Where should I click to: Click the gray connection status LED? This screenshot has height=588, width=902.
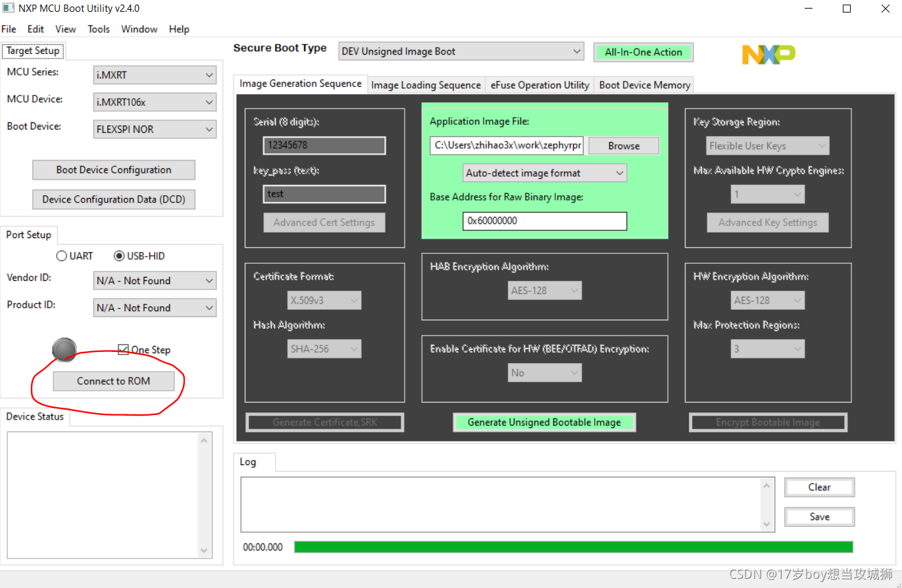click(x=64, y=349)
